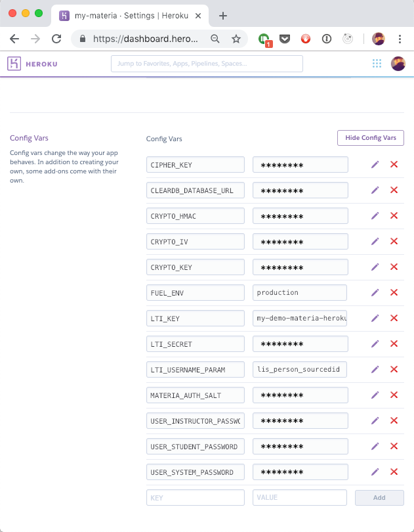Bookmark this page with the star
The height and width of the screenshot is (532, 414).
coord(236,39)
